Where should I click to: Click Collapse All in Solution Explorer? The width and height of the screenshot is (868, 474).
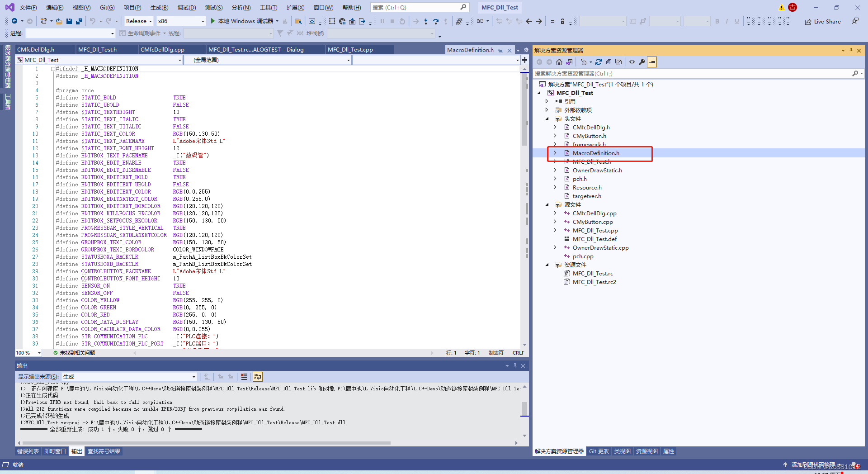pos(609,62)
